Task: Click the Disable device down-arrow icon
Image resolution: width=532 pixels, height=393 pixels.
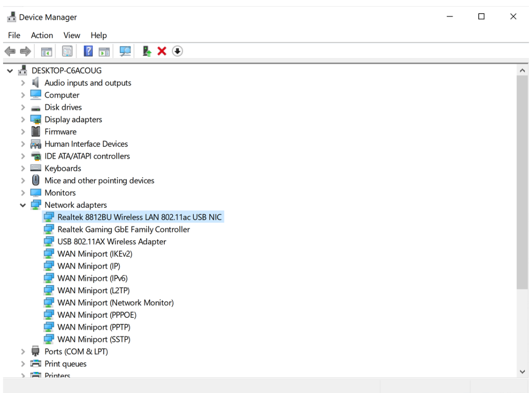Action: [177, 52]
